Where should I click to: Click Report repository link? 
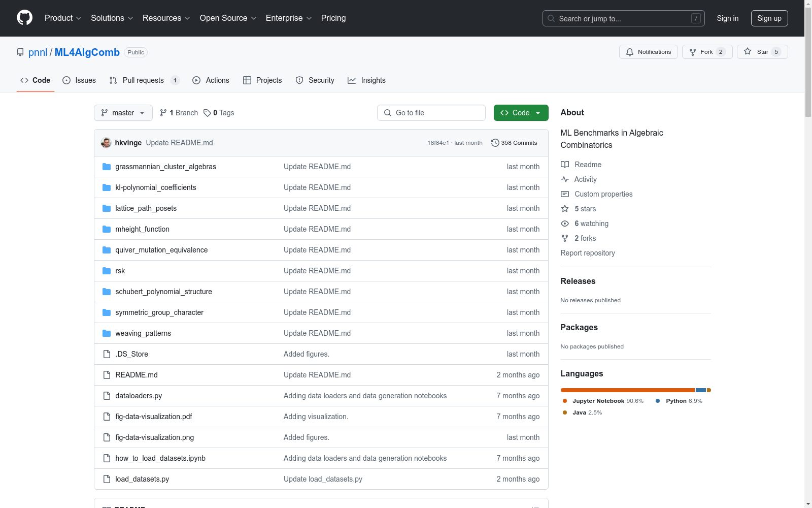(588, 253)
